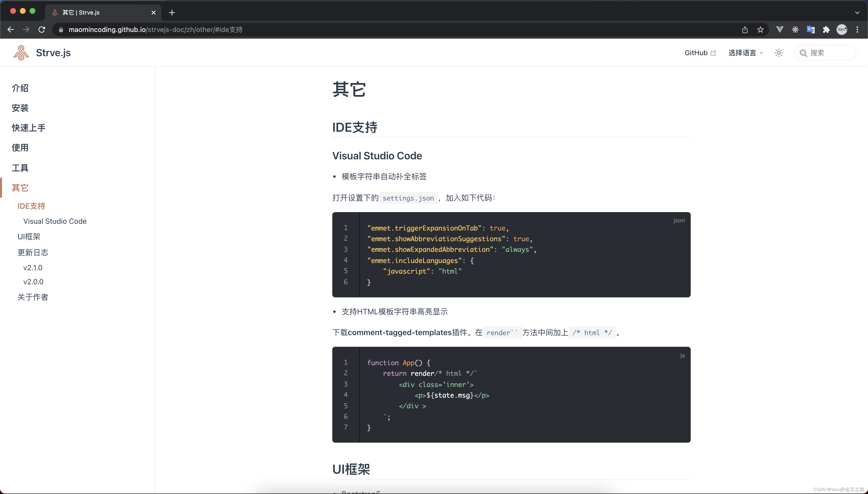Go to 工具 sidebar section
Viewport: 868px width, 494px height.
point(20,168)
